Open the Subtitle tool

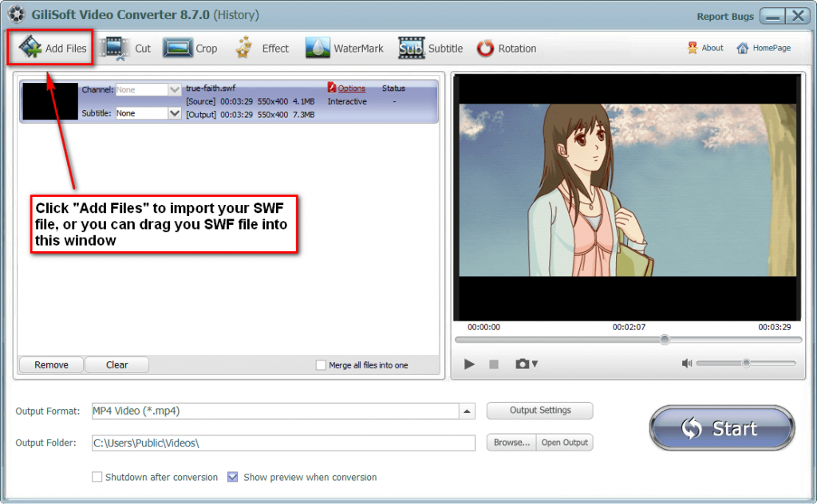point(430,48)
